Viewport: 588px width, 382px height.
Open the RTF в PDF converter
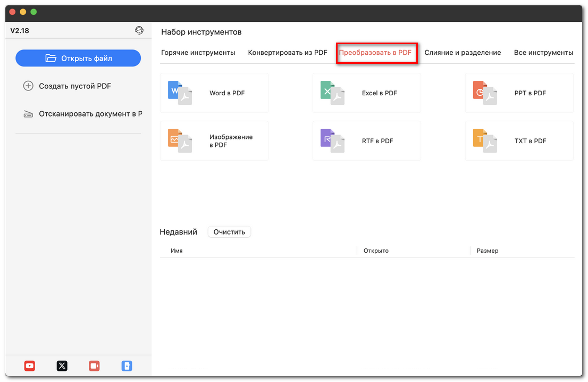[x=366, y=140]
